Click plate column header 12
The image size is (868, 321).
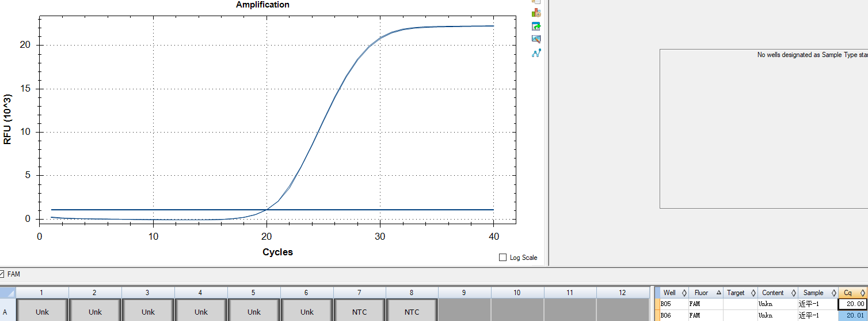click(x=622, y=293)
